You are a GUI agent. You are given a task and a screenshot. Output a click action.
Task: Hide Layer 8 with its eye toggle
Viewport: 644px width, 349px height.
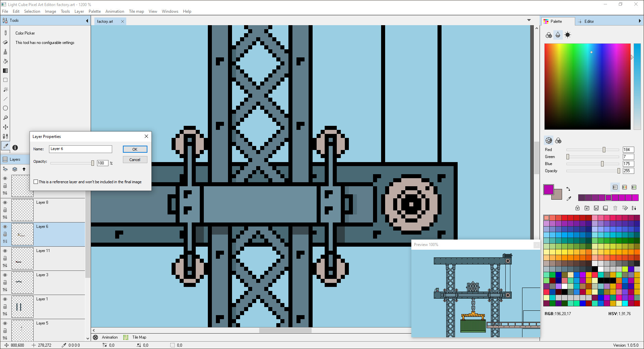[5, 203]
